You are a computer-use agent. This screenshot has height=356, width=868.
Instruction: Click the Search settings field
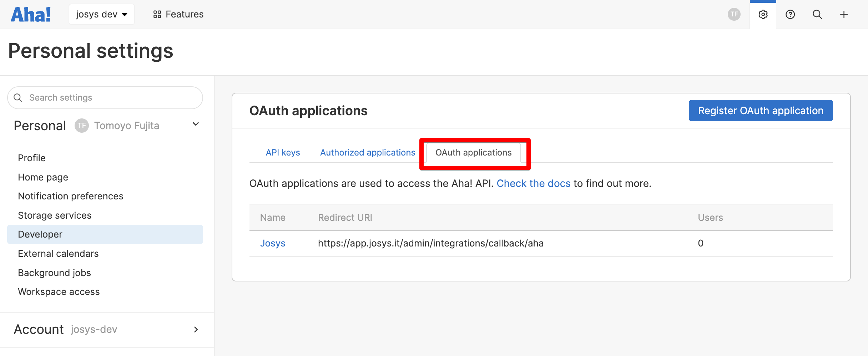click(x=105, y=98)
